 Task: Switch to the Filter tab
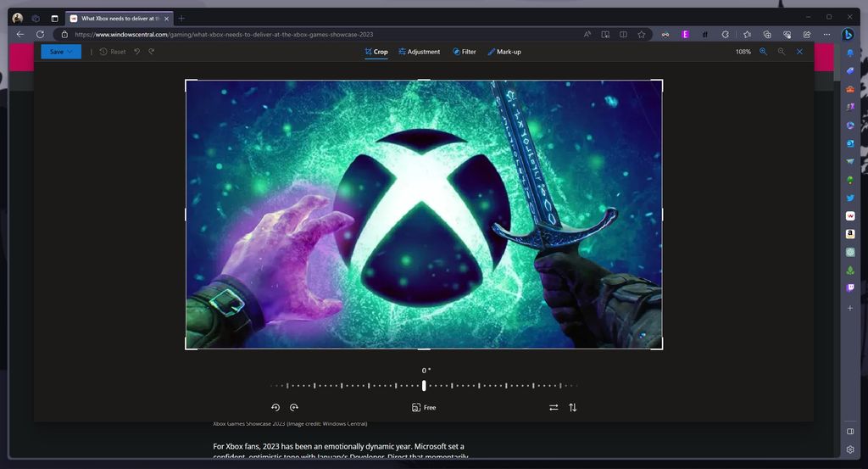(x=464, y=52)
